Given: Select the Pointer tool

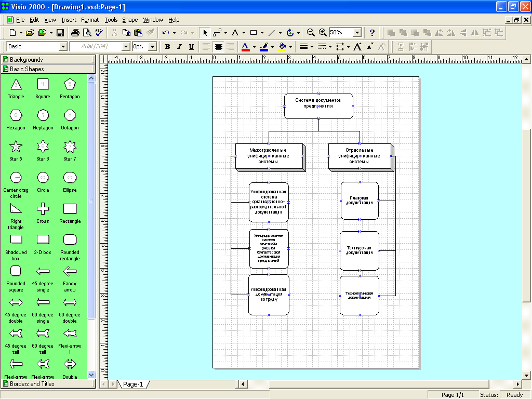Looking at the screenshot, I should (x=205, y=33).
